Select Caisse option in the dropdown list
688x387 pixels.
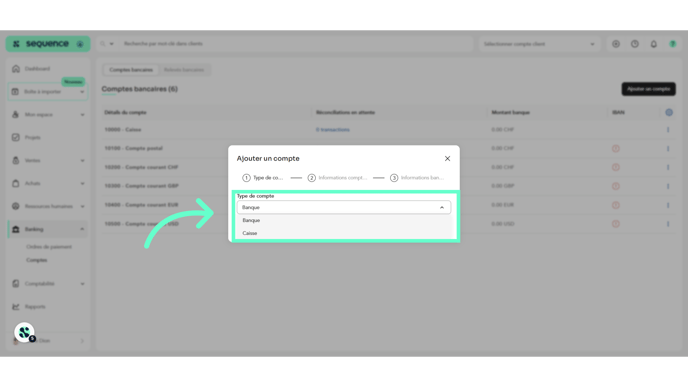344,233
